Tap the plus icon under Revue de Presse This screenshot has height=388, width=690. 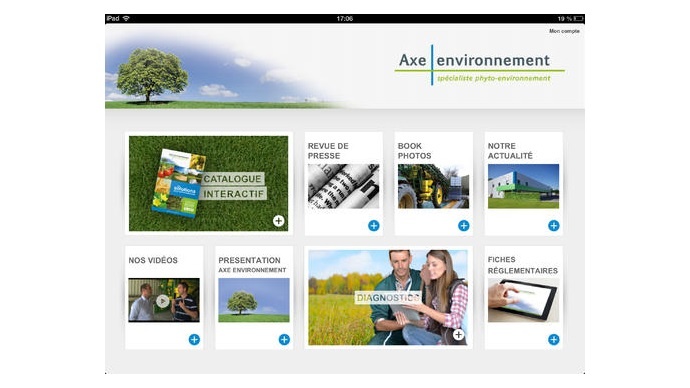click(374, 226)
